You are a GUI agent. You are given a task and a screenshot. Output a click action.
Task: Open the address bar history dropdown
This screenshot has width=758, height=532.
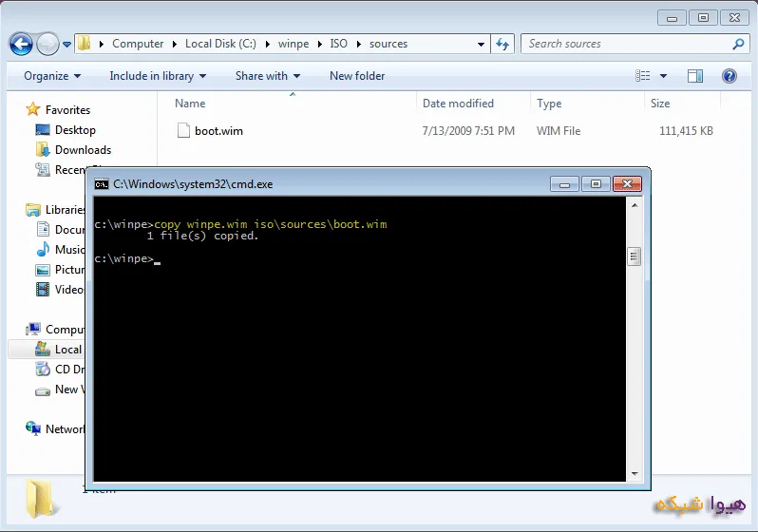[x=481, y=44]
